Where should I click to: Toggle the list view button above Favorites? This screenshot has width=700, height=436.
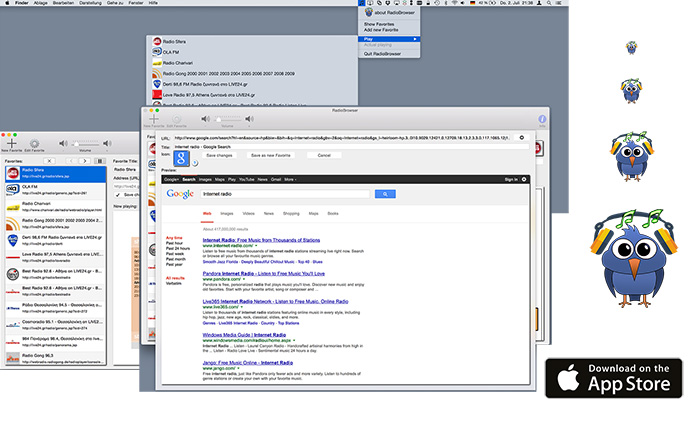pos(100,161)
